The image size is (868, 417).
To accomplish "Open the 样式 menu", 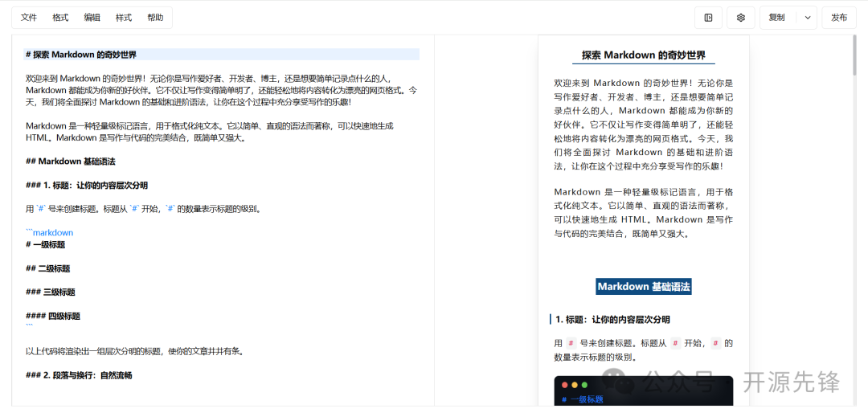I will [x=124, y=18].
